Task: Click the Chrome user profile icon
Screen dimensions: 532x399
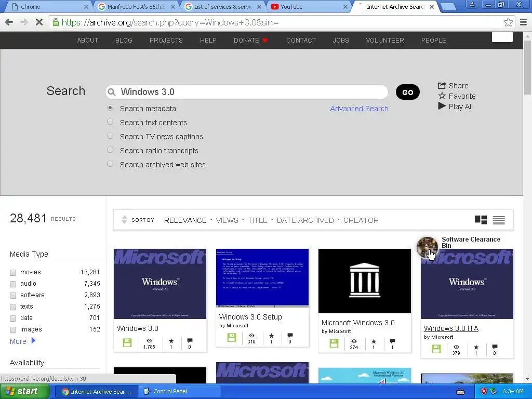Action: click(x=472, y=4)
